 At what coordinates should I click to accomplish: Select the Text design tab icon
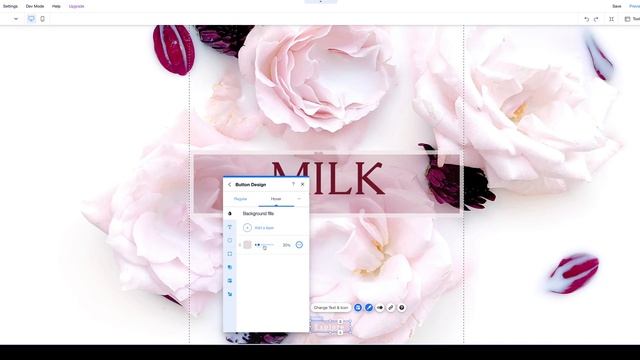point(230,227)
